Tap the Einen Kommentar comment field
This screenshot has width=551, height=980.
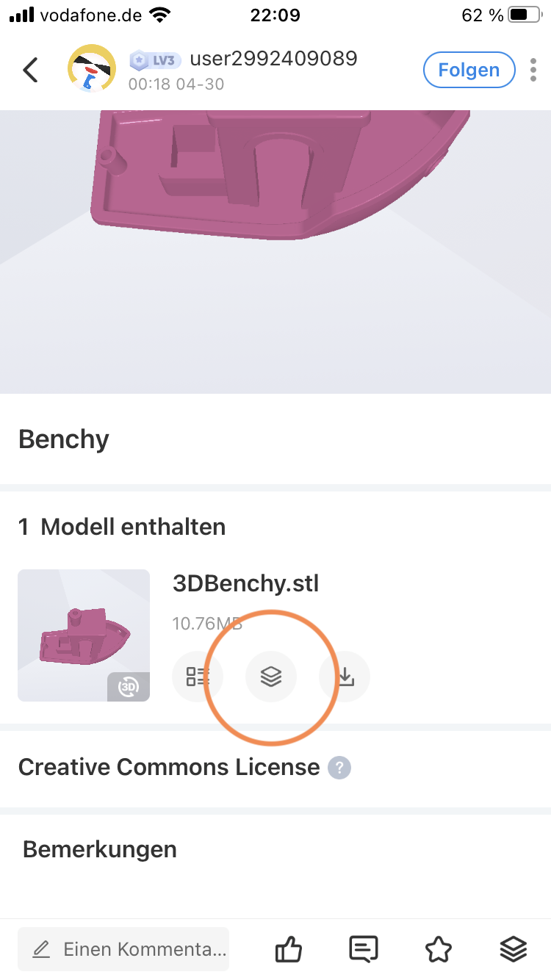click(x=123, y=948)
